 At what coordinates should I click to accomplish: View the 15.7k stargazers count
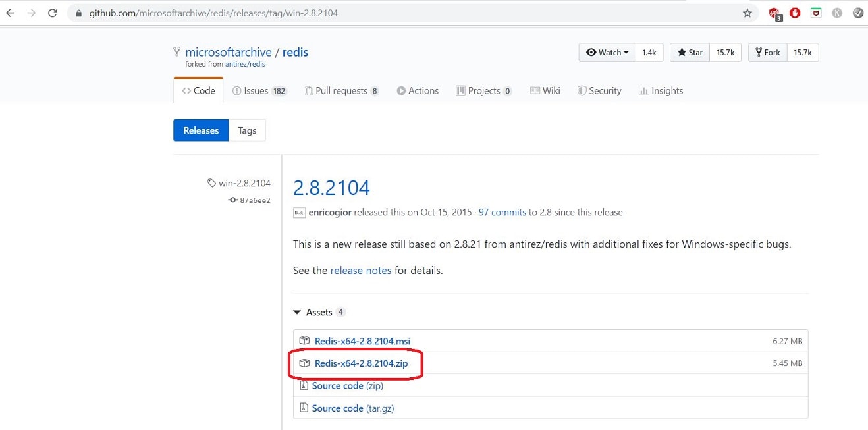point(726,53)
